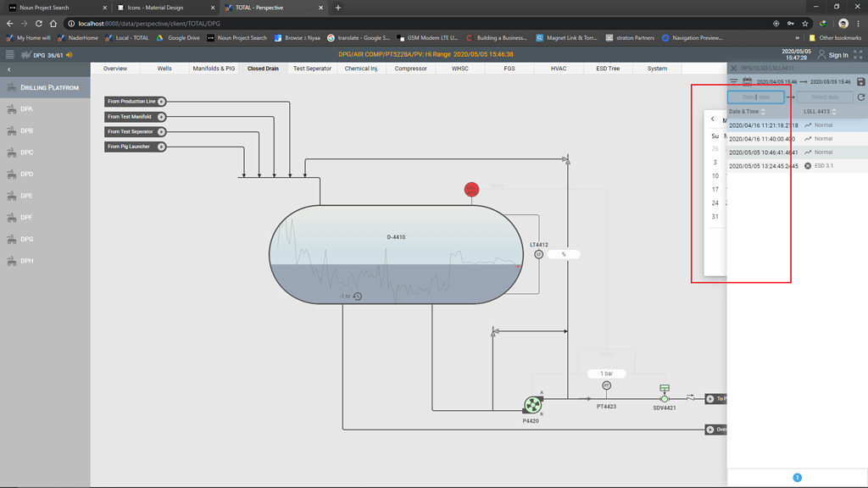Open the hamburger menu at top left
This screenshot has width=868, height=488.
pos(9,55)
